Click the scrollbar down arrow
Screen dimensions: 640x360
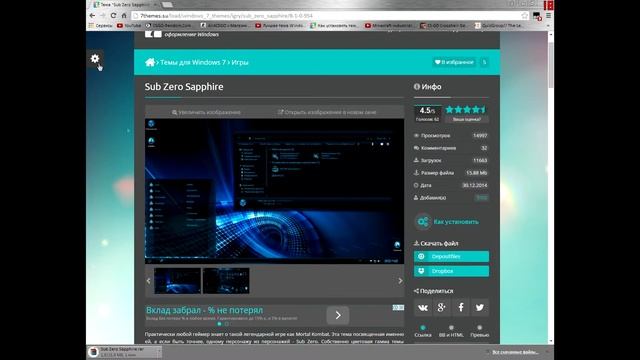click(x=551, y=341)
